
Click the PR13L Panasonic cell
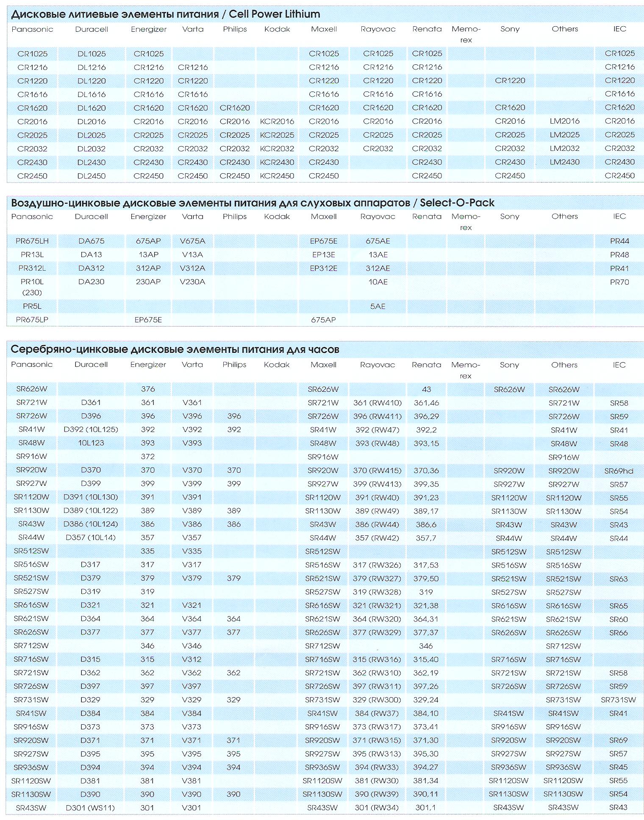(x=32, y=255)
